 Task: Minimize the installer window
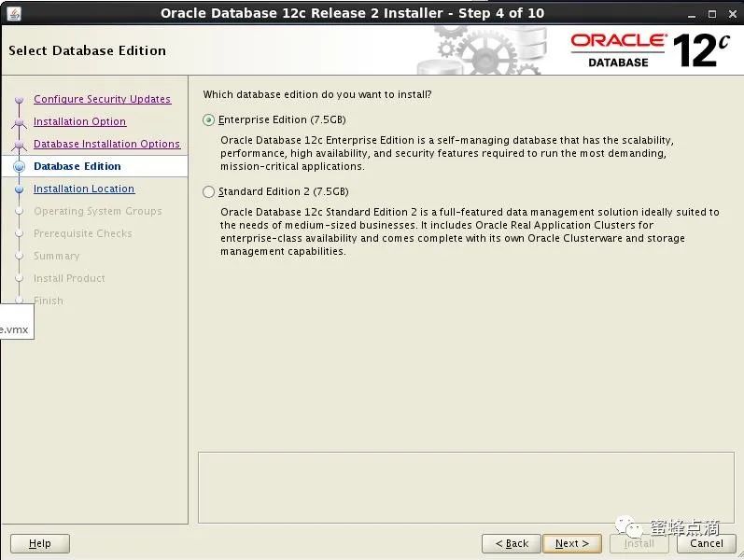tap(692, 15)
